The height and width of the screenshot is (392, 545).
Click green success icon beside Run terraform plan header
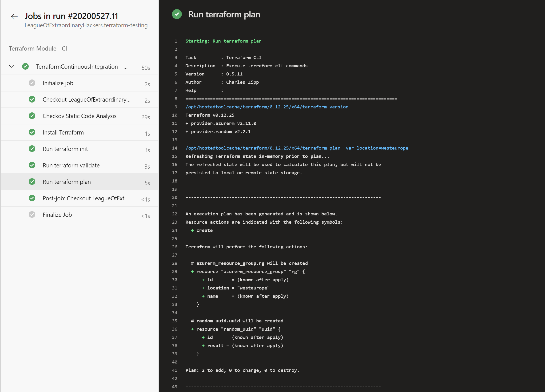coord(177,14)
